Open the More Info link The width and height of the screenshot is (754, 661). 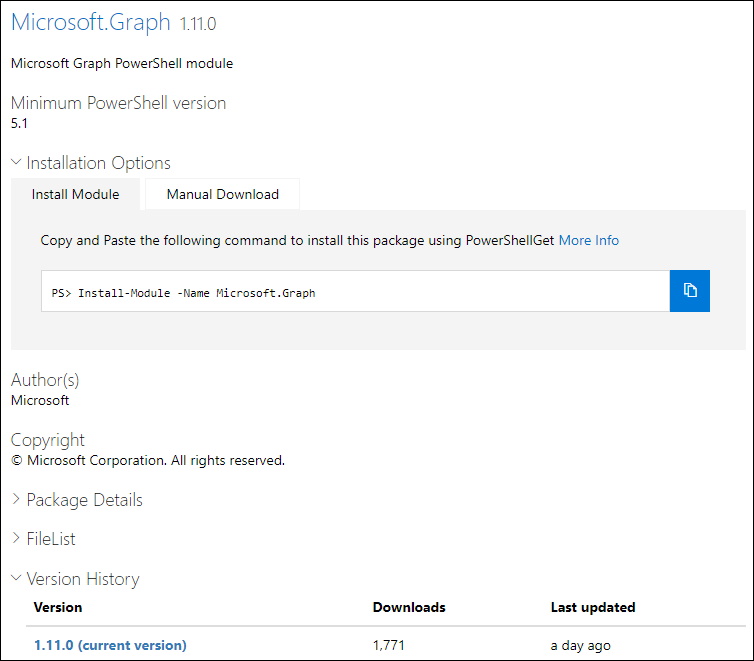point(589,240)
